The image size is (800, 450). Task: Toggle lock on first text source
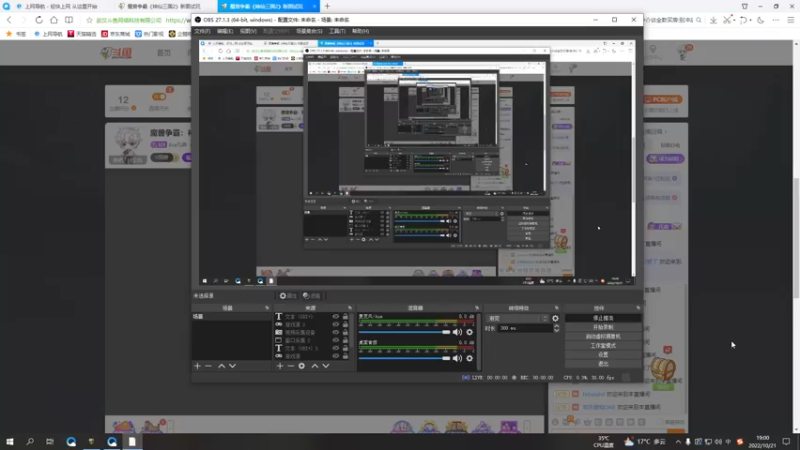coord(345,317)
